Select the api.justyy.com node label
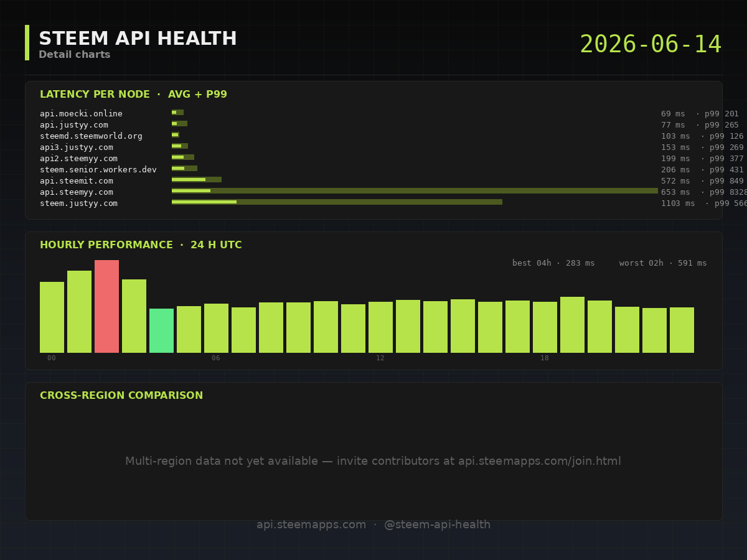Screen dimensions: 747x560 [x=74, y=124]
